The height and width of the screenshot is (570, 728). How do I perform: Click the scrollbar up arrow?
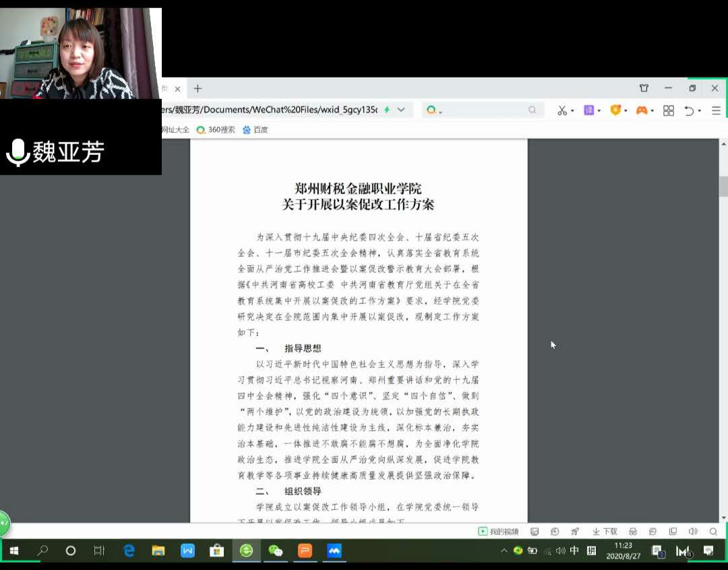723,144
